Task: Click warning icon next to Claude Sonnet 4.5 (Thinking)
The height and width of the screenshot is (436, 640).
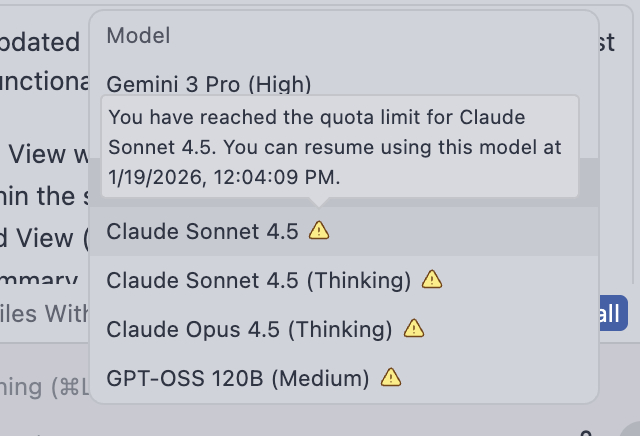Action: point(431,279)
